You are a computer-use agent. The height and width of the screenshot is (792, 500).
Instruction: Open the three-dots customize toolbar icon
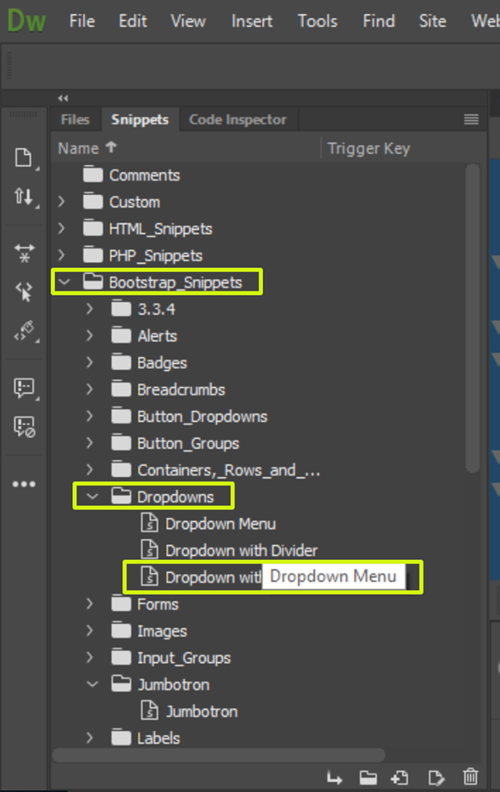tap(24, 484)
